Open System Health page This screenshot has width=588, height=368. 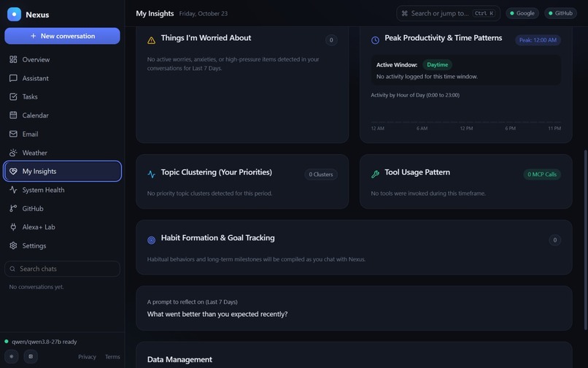62,190
